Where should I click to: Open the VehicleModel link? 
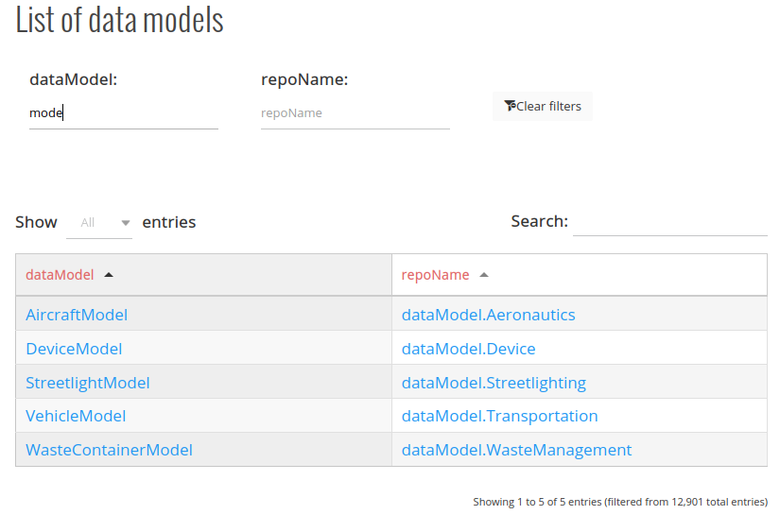pyautogui.click(x=76, y=416)
